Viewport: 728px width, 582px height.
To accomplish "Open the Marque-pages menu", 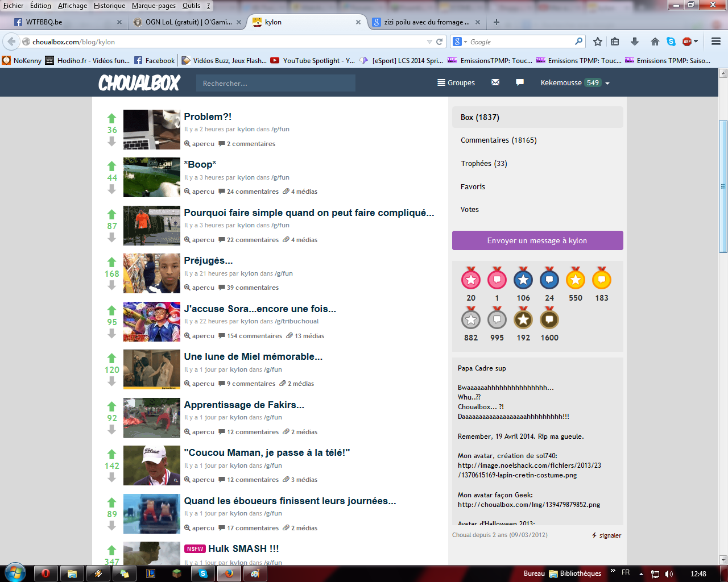I will [154, 6].
